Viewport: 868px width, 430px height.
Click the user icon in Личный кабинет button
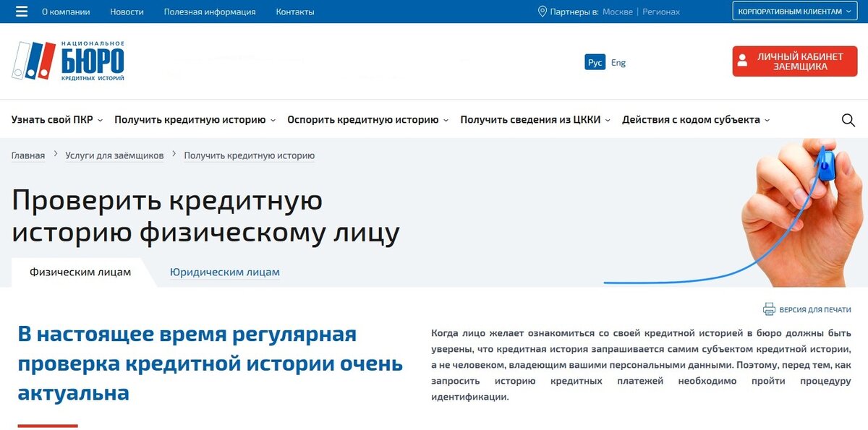click(741, 61)
